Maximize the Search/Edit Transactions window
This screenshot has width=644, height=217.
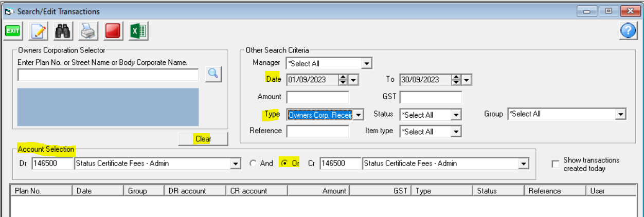(x=609, y=11)
